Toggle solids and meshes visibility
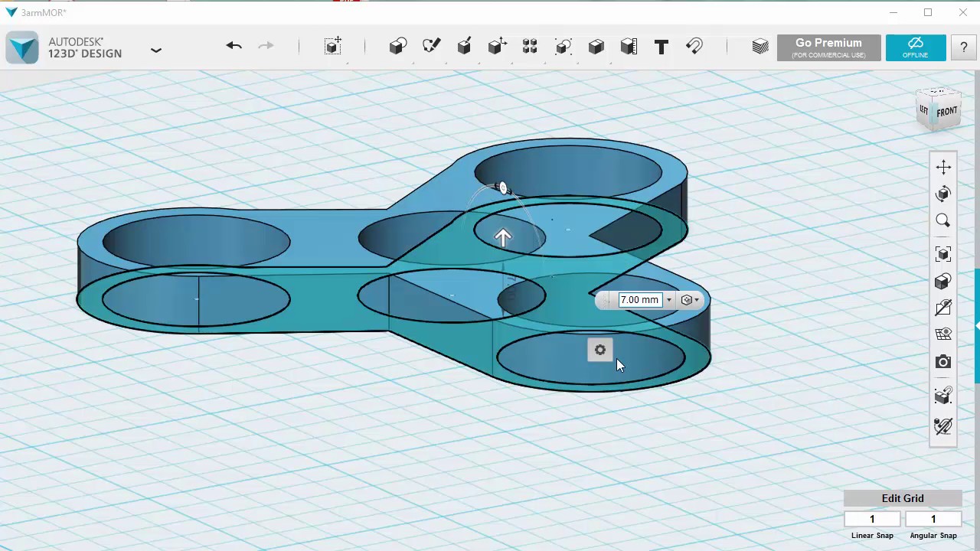This screenshot has width=980, height=551. pyautogui.click(x=943, y=334)
